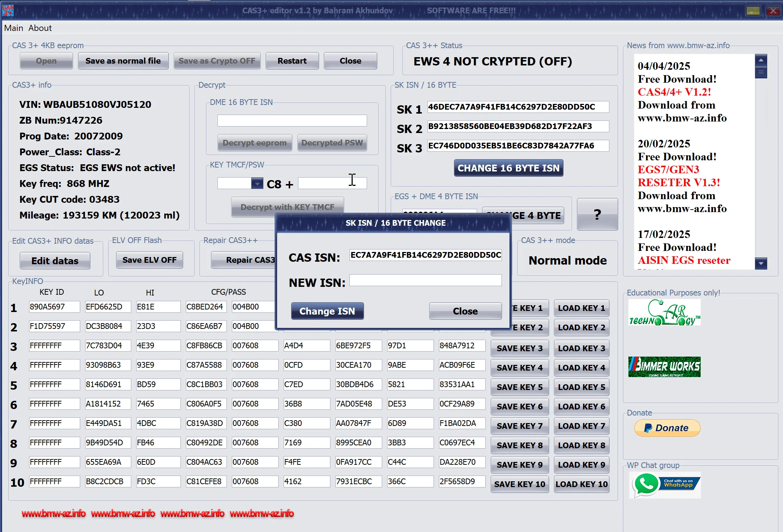This screenshot has height=532, width=783.
Task: Click the Normal mode status text
Action: click(568, 260)
